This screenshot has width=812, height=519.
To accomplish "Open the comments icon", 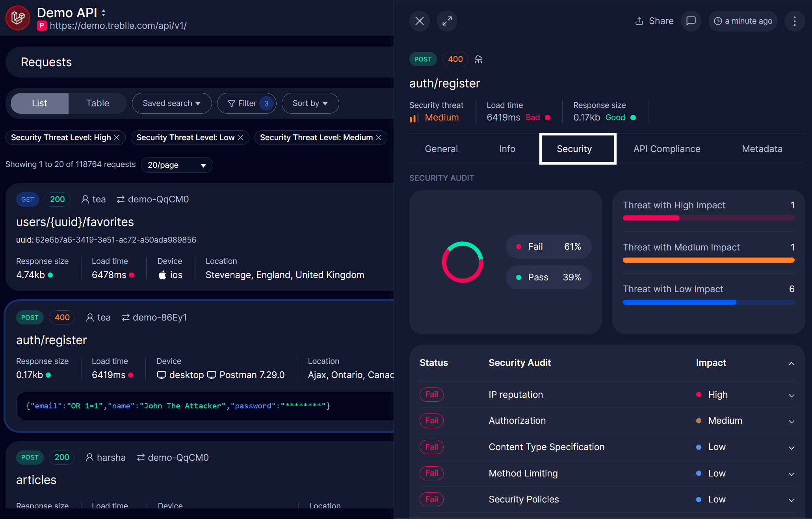I will point(691,21).
